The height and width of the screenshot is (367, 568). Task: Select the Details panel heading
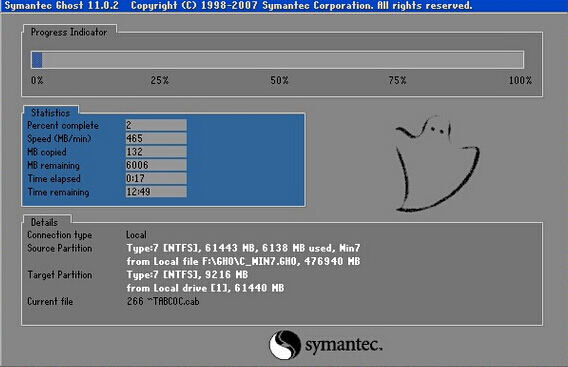44,222
